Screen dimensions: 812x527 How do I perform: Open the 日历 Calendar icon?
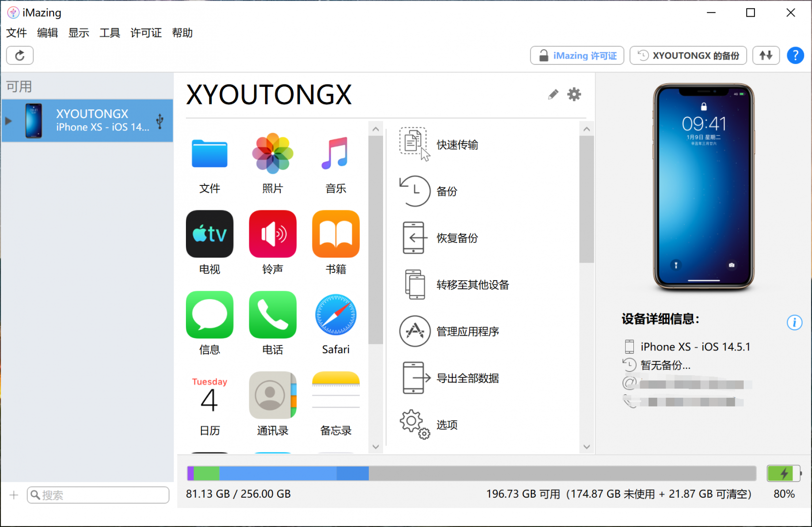click(209, 395)
